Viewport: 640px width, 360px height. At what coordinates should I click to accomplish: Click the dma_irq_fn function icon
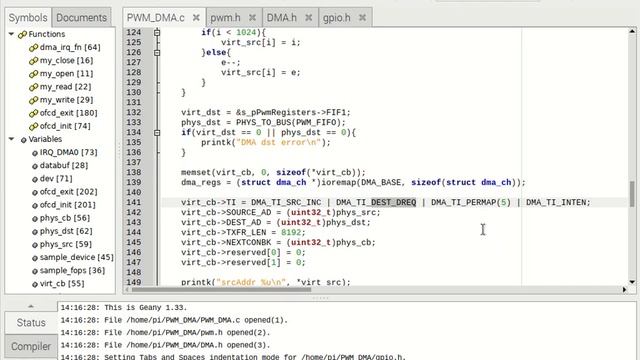coord(33,48)
